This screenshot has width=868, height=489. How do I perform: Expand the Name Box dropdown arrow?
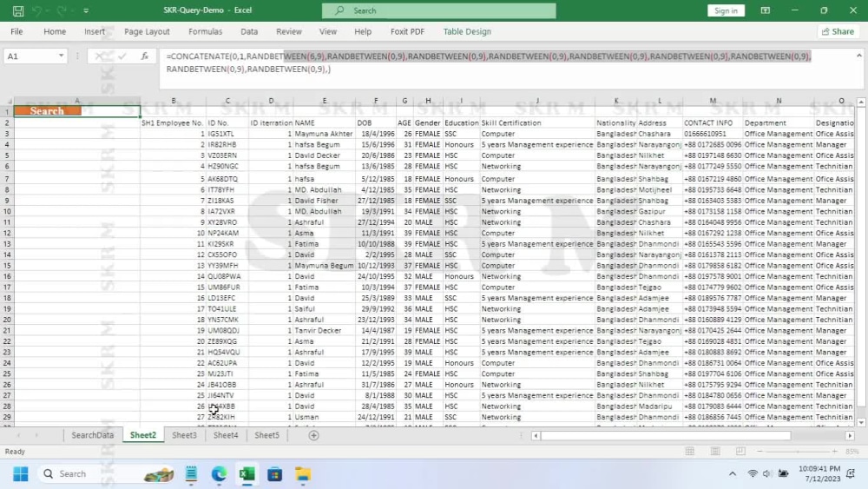click(61, 56)
